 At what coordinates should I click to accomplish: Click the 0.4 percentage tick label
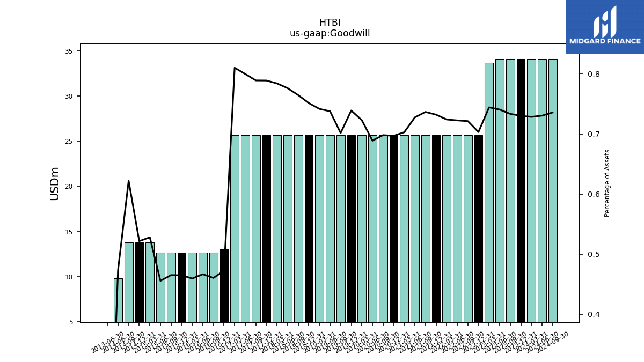click(594, 314)
